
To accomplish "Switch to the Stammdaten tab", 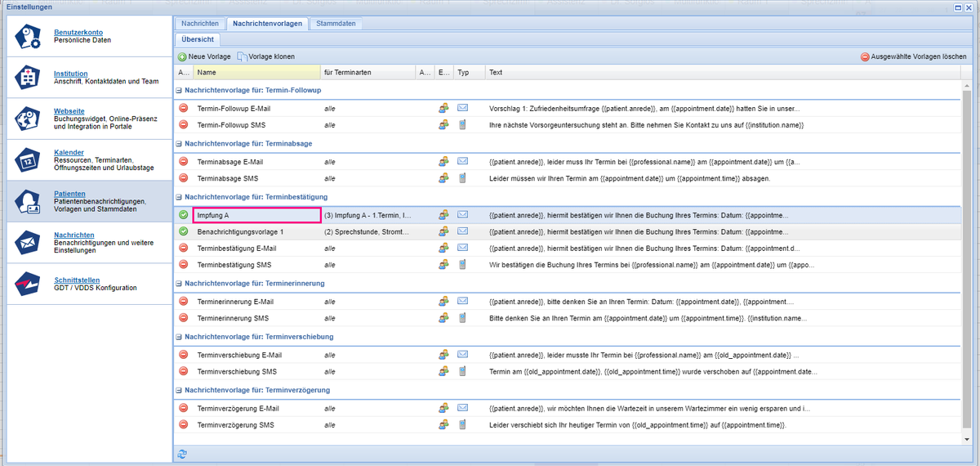I will point(335,24).
